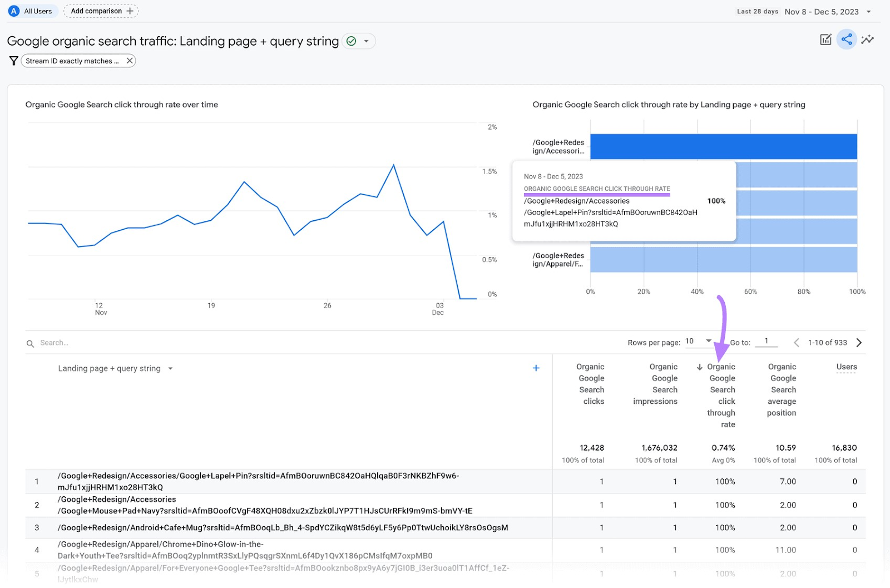Open the Stream ID exactly matches filter chip
This screenshot has width=890, height=588.
72,61
